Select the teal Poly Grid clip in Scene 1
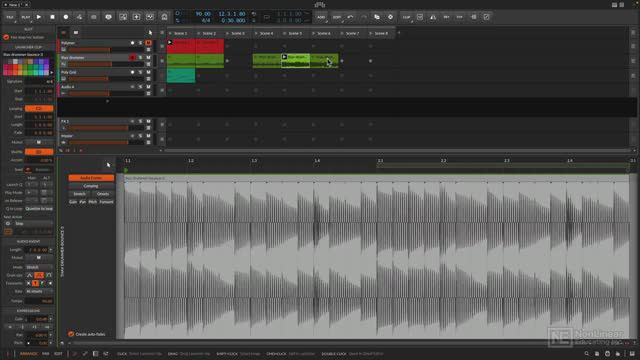The width and height of the screenshot is (640, 360). 181,76
